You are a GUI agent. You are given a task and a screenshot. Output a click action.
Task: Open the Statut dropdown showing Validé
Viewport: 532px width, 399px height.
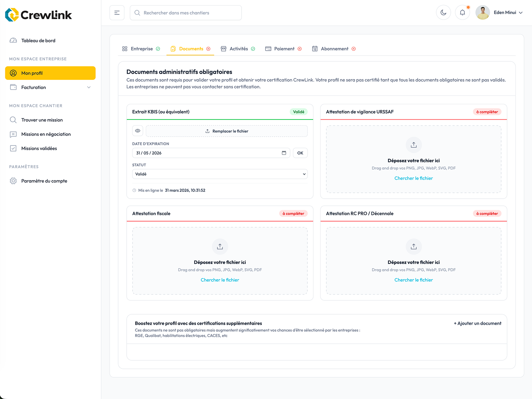pos(220,174)
